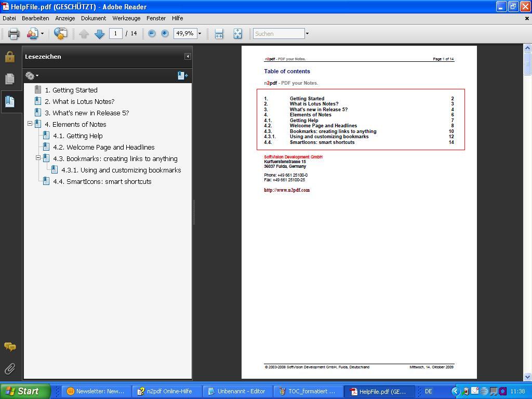Click bookmark icon for 3. What's new in Release 5?
This screenshot has height=399, width=532.
tap(38, 113)
